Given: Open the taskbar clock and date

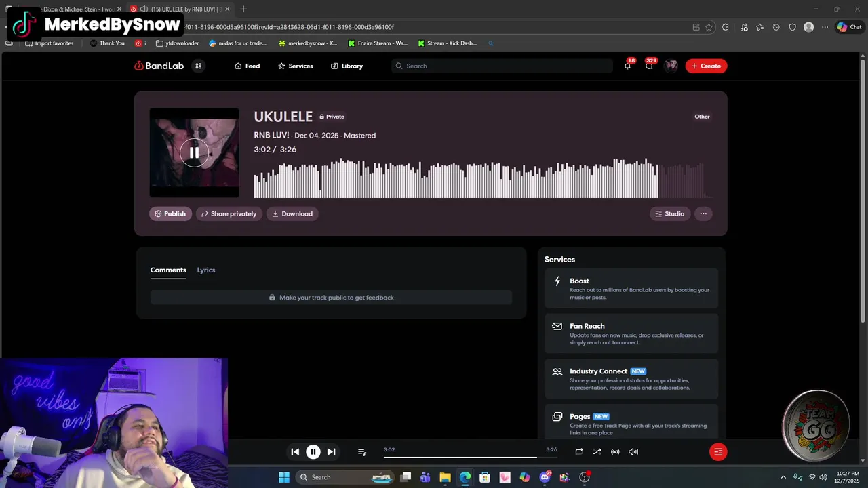Looking at the screenshot, I should click(848, 477).
